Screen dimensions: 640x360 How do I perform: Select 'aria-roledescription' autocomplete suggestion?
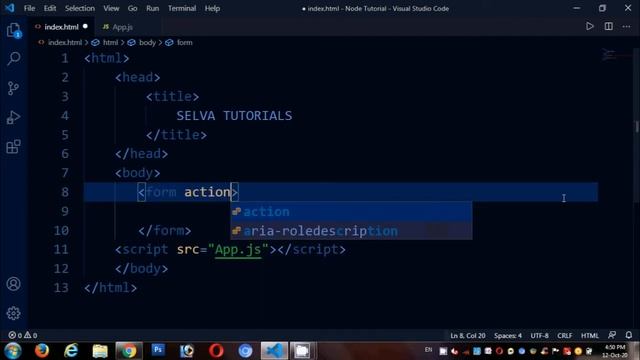click(x=351, y=231)
